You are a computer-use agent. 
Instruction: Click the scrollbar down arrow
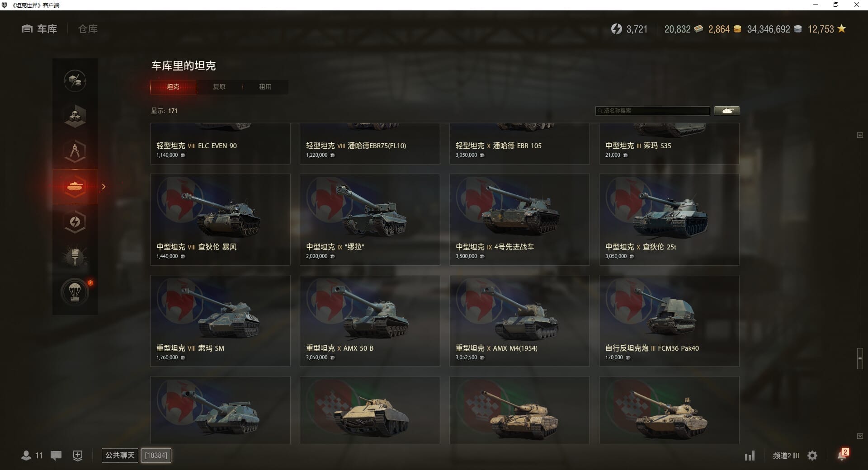click(x=860, y=436)
